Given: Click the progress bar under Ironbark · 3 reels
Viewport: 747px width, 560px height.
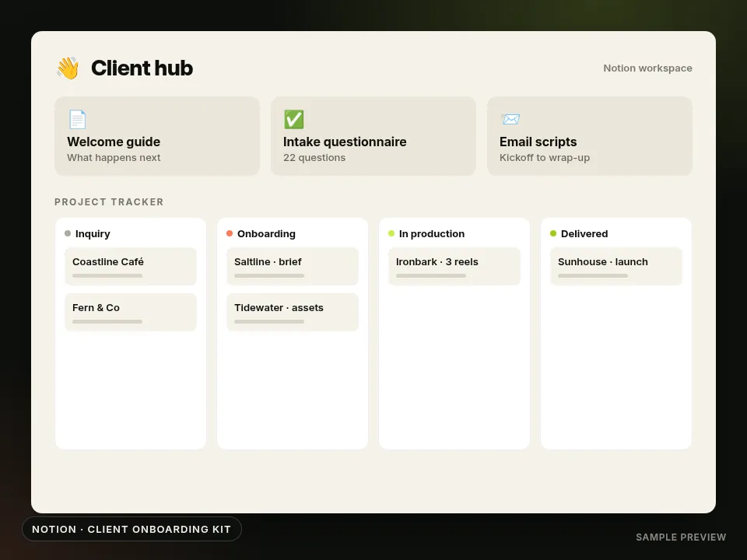Looking at the screenshot, I should (431, 275).
